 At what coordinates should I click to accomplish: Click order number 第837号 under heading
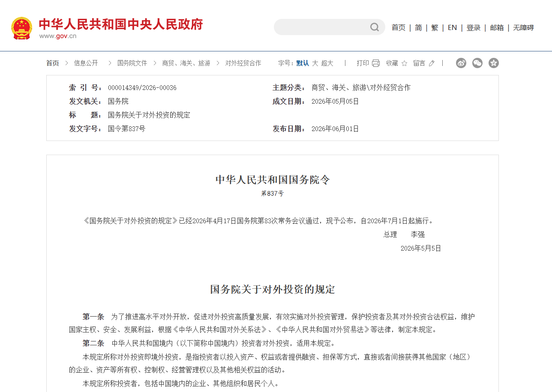point(273,194)
